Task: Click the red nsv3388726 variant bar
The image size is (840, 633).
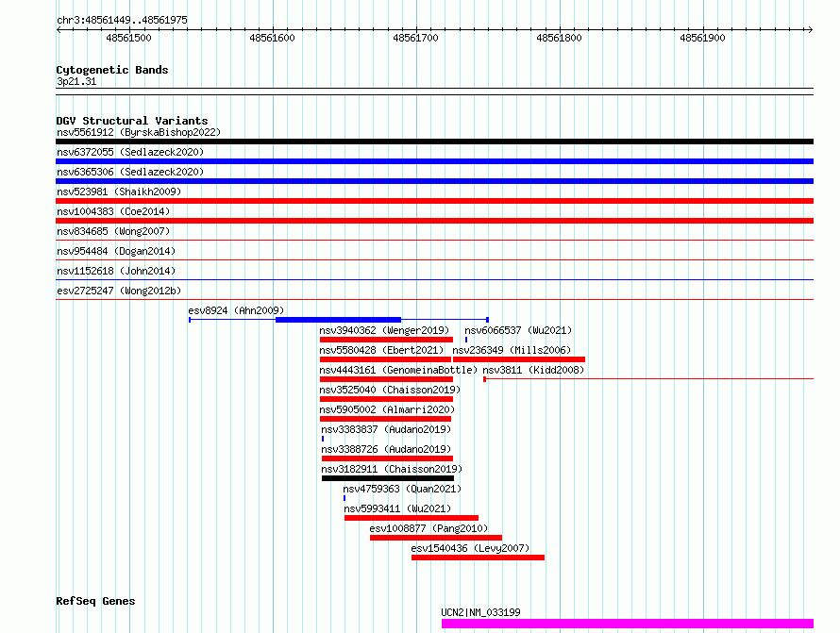Action: (x=387, y=458)
